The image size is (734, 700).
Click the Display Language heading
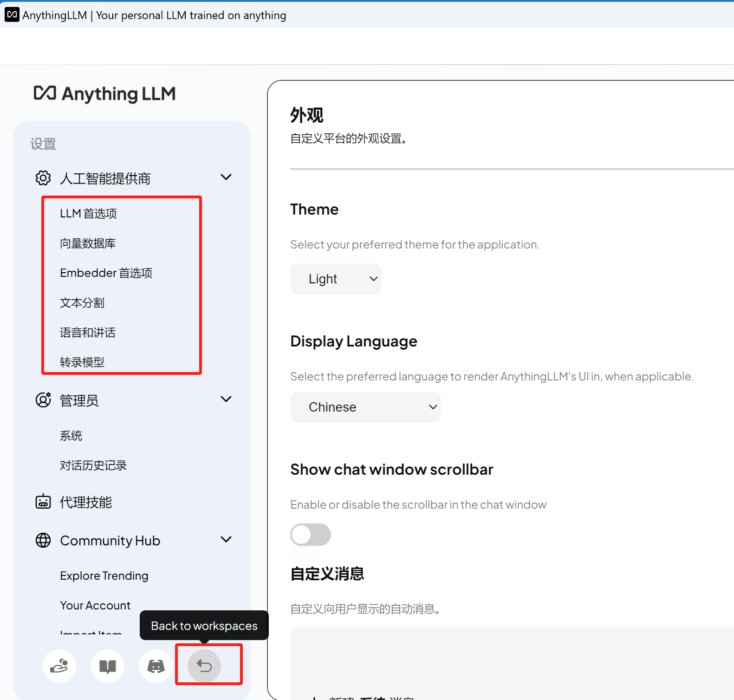354,341
